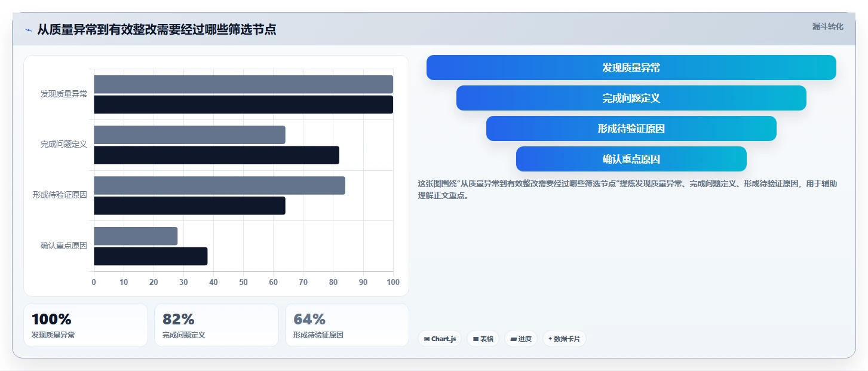Screen dimensions: 868x371
Task: Click the gray bar for 完成问题定义
Action: tap(189, 135)
